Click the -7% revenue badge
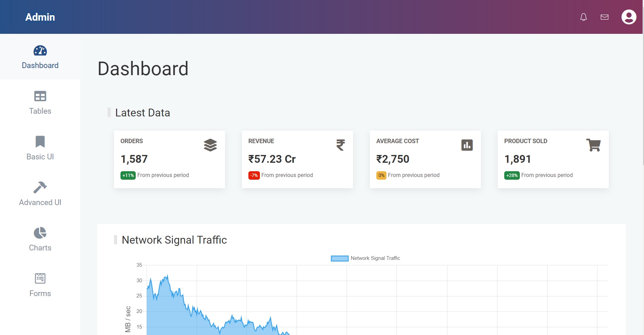This screenshot has height=335, width=644. [x=254, y=175]
